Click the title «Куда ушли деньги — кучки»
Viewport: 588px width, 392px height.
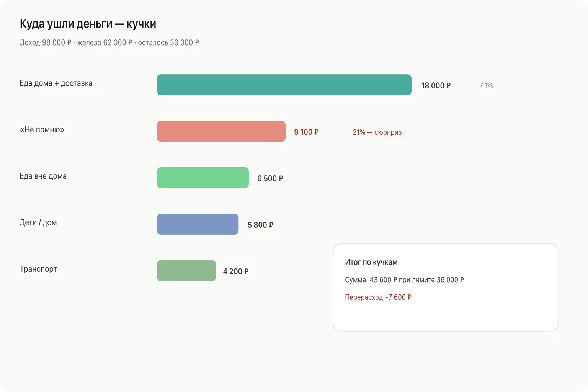click(88, 24)
